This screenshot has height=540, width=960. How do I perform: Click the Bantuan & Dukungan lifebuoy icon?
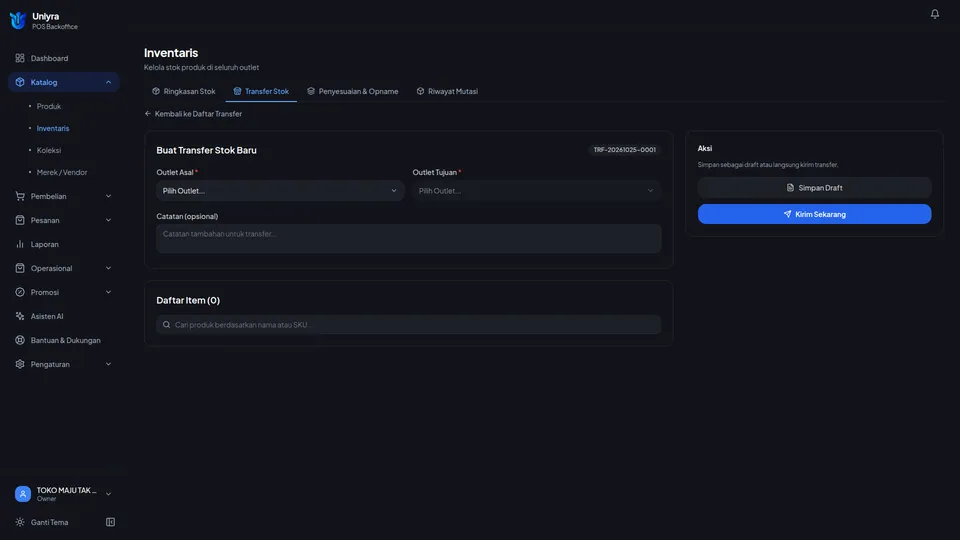20,340
